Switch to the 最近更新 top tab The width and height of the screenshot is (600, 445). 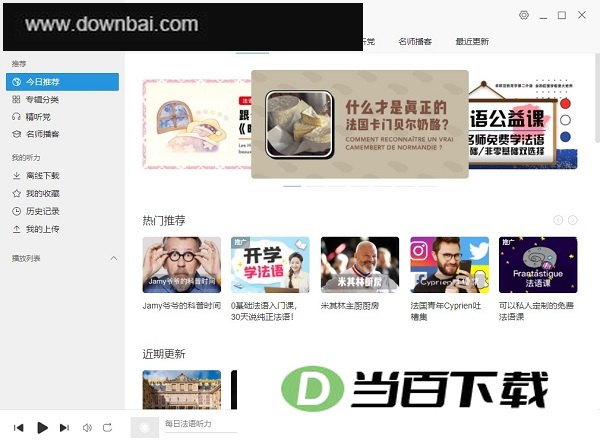[472, 41]
